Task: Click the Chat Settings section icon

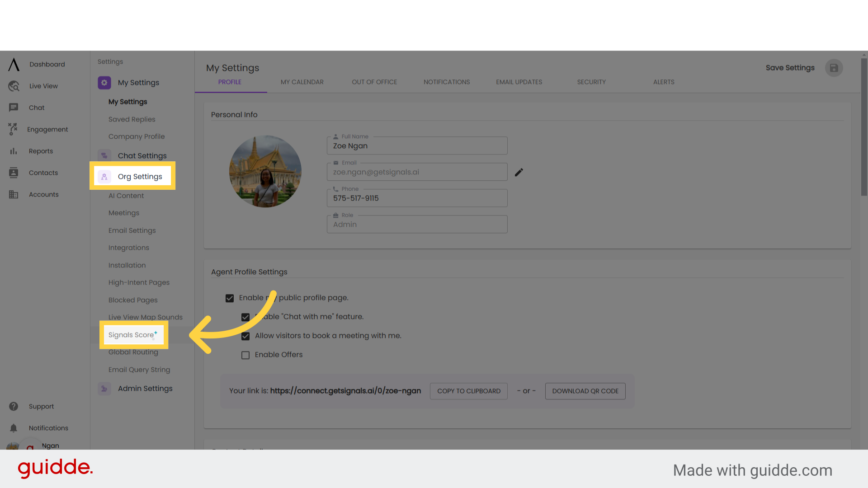Action: [104, 156]
